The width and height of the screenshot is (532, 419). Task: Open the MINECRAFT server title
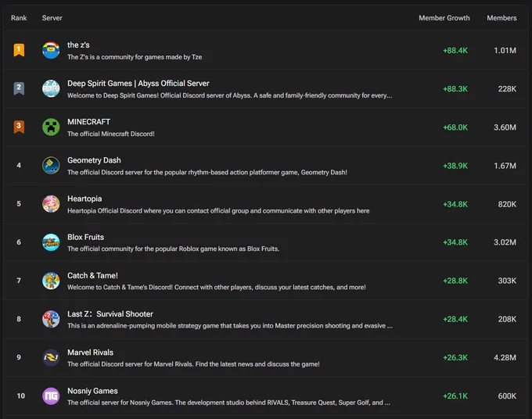pos(88,122)
